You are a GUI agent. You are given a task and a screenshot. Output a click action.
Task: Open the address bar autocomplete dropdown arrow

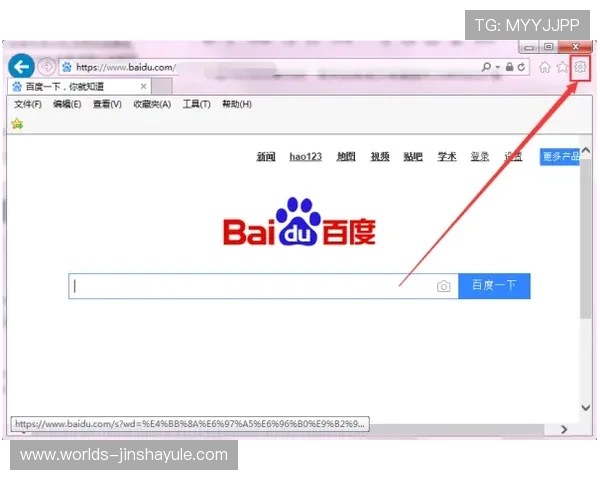click(x=498, y=67)
